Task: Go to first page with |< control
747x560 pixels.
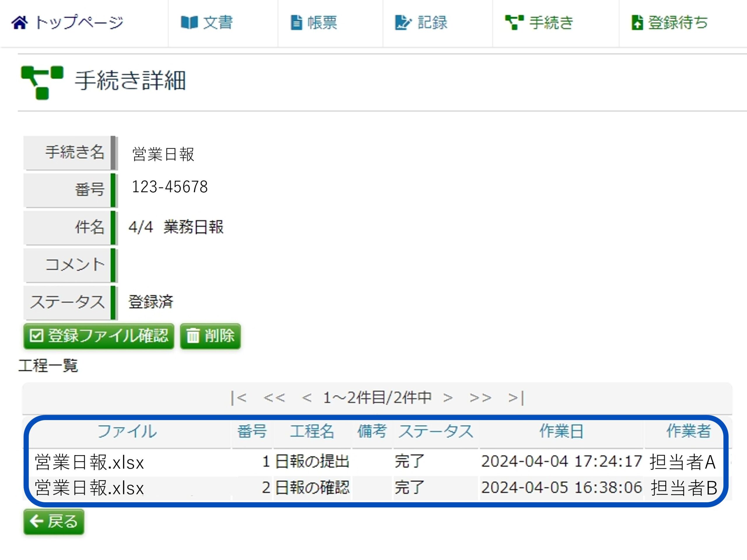Action: click(x=238, y=398)
